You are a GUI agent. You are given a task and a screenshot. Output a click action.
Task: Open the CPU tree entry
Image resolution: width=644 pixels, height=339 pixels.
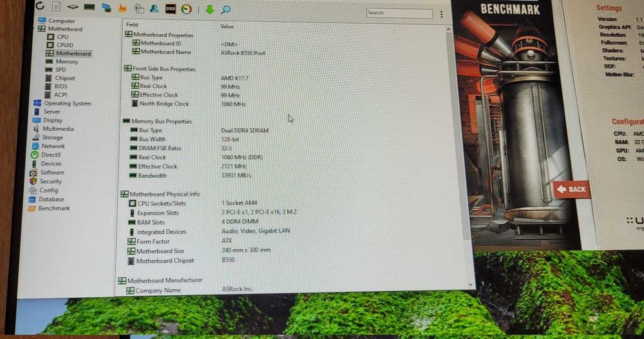[x=57, y=37]
